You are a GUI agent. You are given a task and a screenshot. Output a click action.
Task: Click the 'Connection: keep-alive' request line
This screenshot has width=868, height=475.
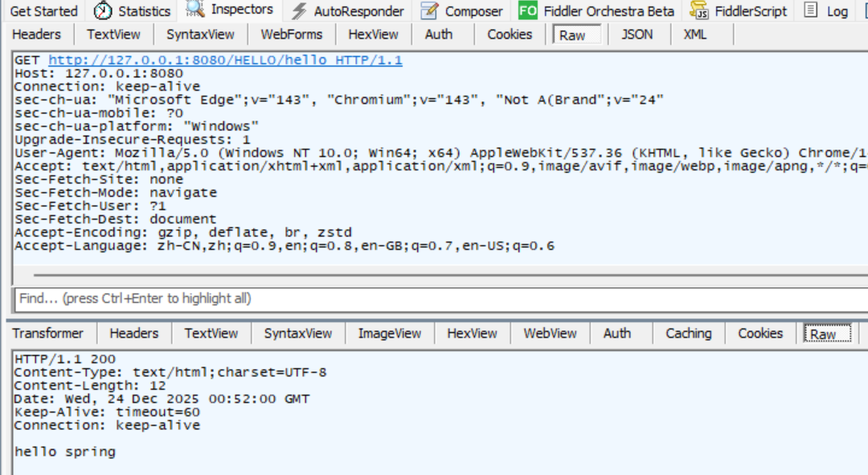(107, 86)
